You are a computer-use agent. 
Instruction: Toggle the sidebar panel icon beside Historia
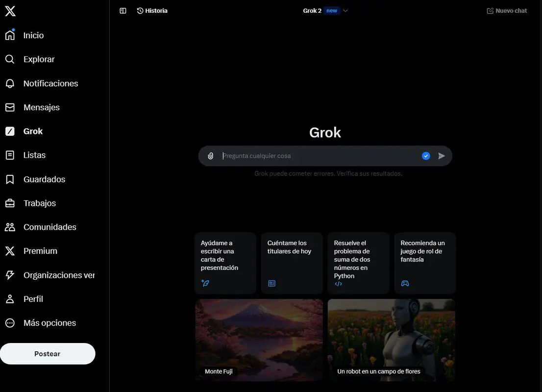(123, 11)
